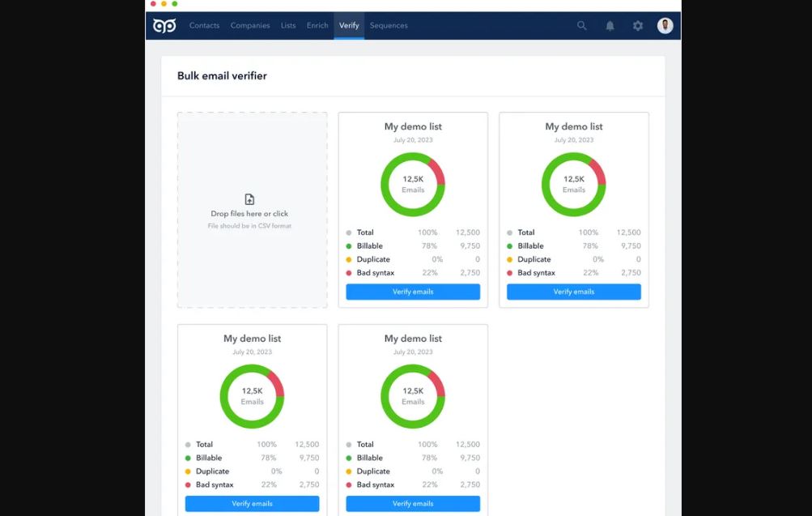
Task: Go to the Lists section
Action: 288,25
